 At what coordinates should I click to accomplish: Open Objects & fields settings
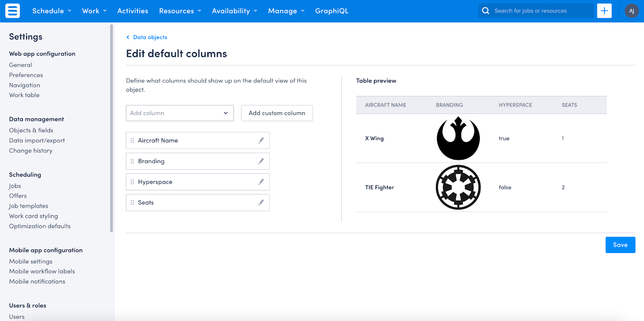click(31, 130)
